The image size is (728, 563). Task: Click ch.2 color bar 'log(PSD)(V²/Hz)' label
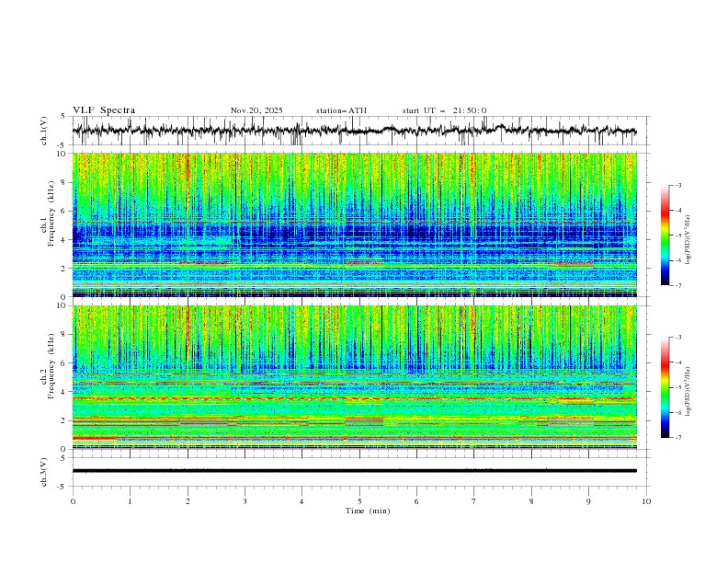click(x=688, y=392)
